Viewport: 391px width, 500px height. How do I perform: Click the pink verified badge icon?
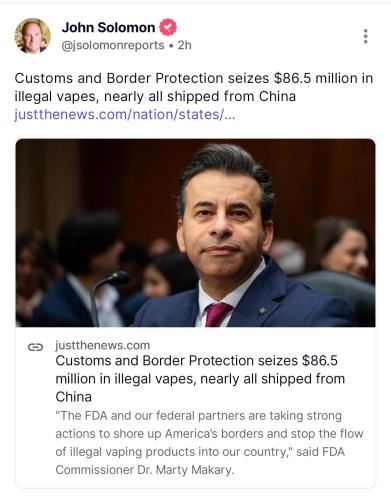point(168,27)
